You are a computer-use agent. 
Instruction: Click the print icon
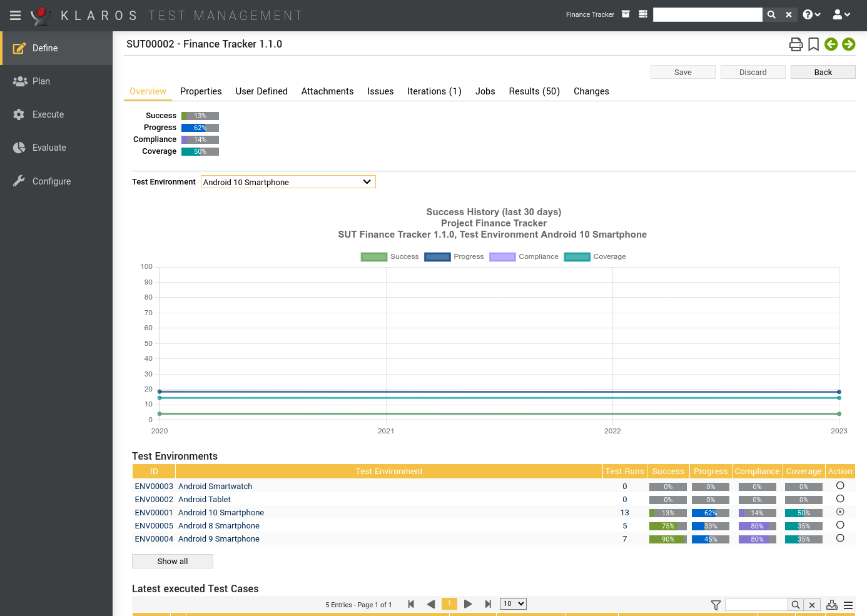796,44
